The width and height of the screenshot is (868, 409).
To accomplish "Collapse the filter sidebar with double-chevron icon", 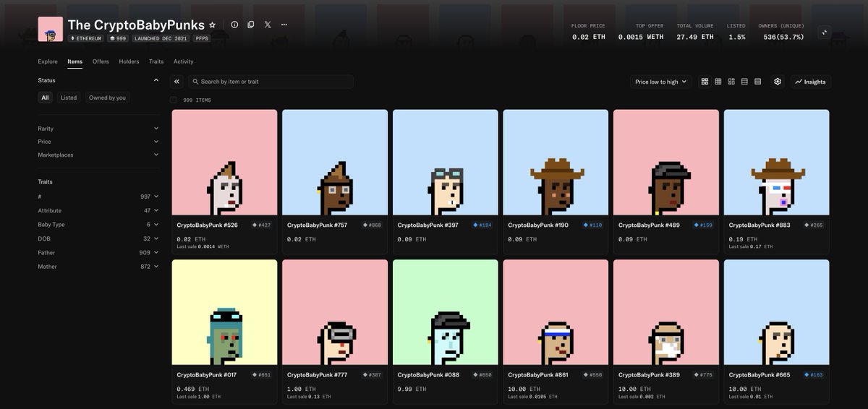I will (177, 82).
